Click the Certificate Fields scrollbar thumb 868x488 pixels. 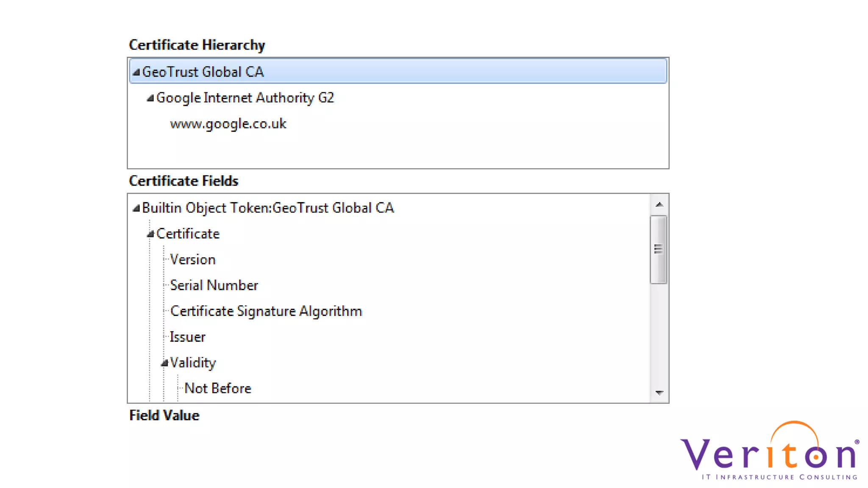tap(659, 249)
